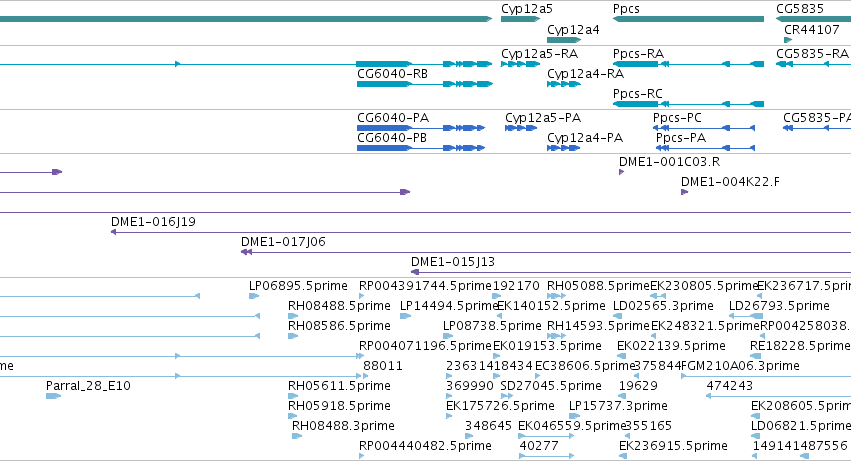Select the CR44107 gene label
Screen dimensions: 851x461
click(x=811, y=29)
